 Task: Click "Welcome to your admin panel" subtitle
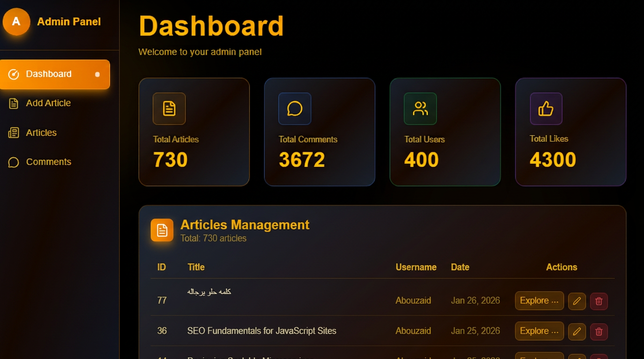[x=200, y=52]
